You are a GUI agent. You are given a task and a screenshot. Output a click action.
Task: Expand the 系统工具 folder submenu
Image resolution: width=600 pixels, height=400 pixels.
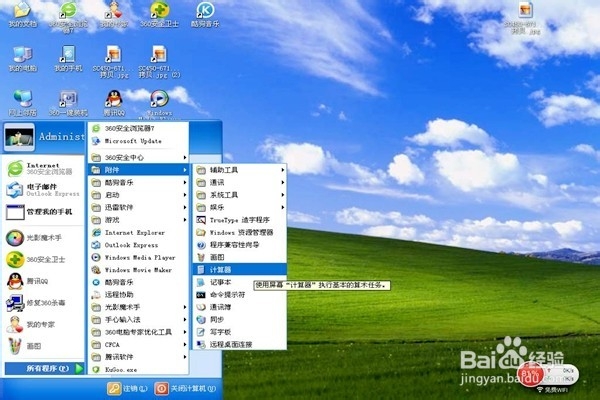point(240,195)
